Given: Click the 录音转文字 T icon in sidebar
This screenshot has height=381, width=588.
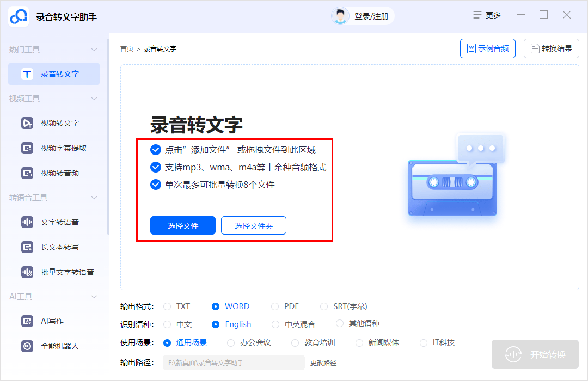Looking at the screenshot, I should [x=27, y=74].
